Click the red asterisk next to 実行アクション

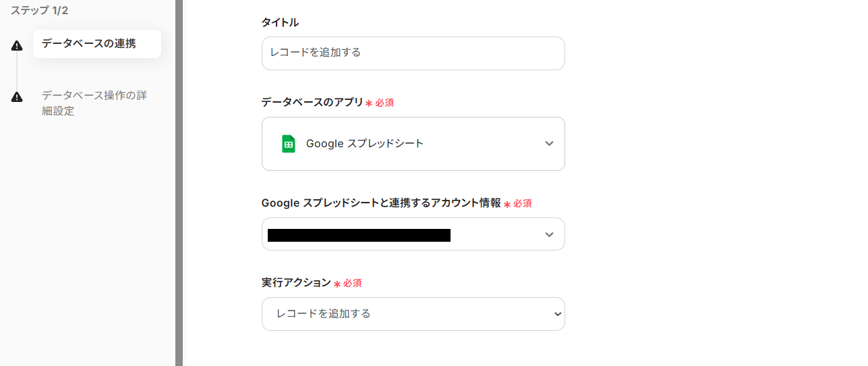[x=337, y=284]
